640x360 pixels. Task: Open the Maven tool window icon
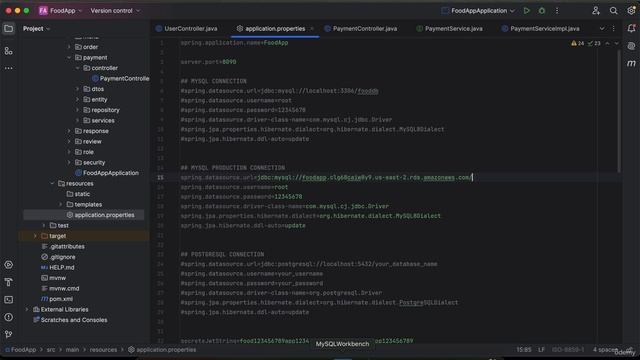[x=631, y=63]
